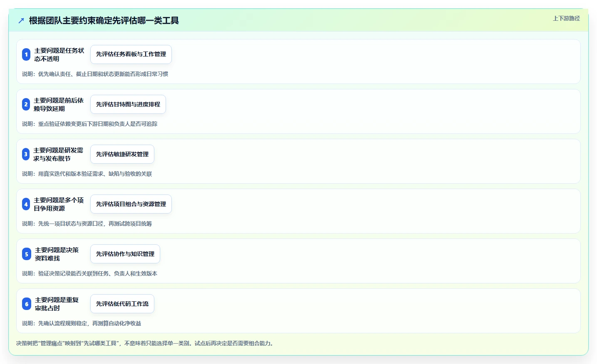Open 先评估协作与知识管理 recommendation
Viewport: 597px width, 364px height.
pos(125,254)
